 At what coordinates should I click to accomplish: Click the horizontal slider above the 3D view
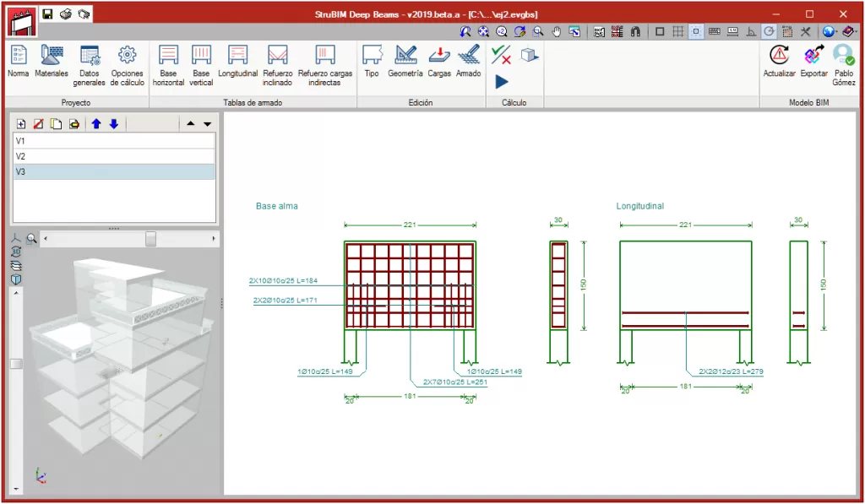click(x=150, y=239)
